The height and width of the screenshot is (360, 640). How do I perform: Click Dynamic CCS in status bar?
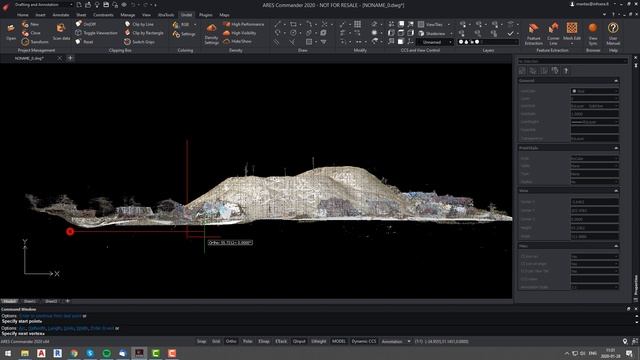coord(364,341)
